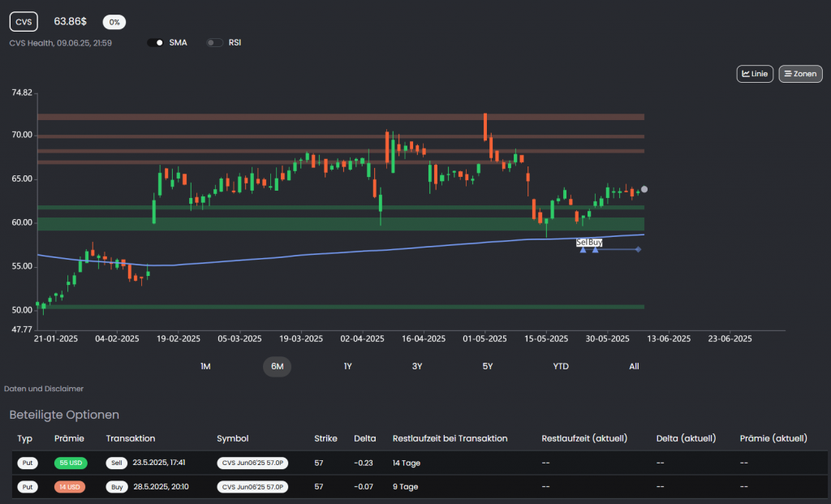This screenshot has height=504, width=831.
Task: Click the CVS ticker badge
Action: (x=24, y=22)
